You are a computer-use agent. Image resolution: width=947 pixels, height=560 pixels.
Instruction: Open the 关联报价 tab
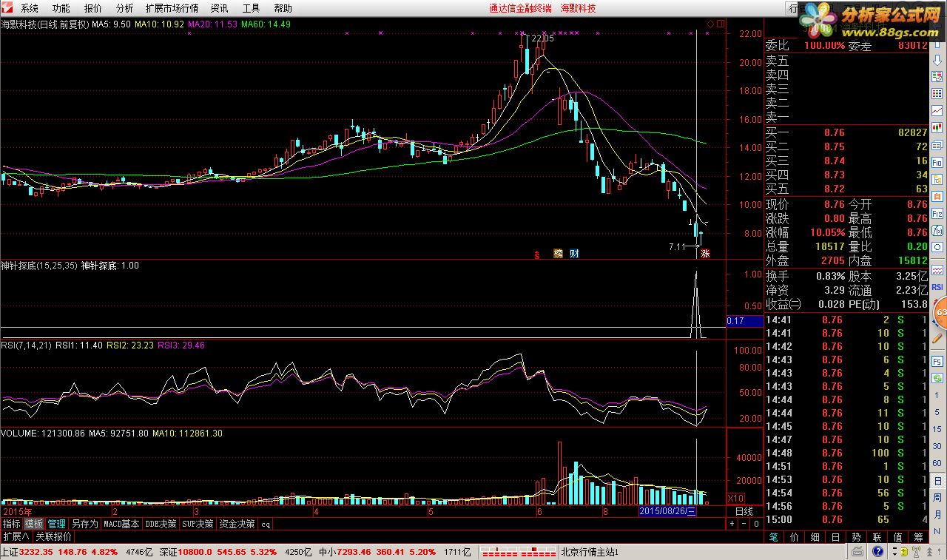[54, 536]
